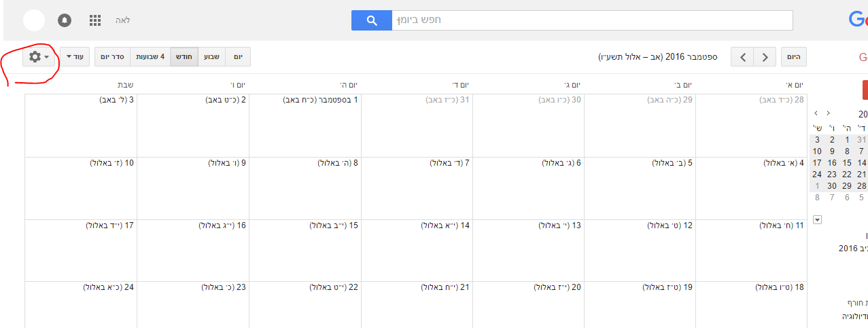This screenshot has height=328, width=868.
Task: Open the Google apps grid
Action: (95, 20)
